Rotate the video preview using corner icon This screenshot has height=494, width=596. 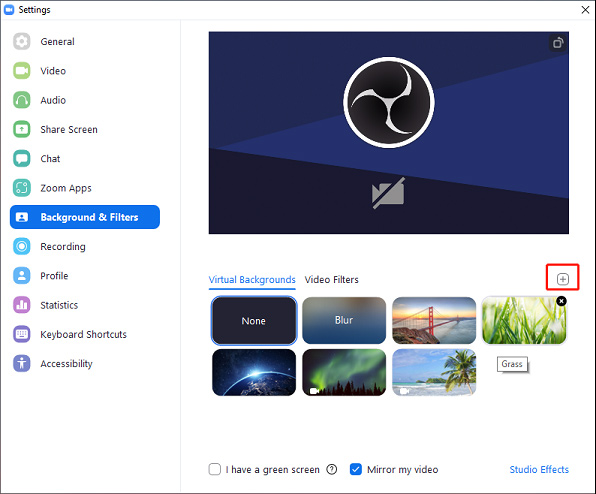[x=558, y=43]
